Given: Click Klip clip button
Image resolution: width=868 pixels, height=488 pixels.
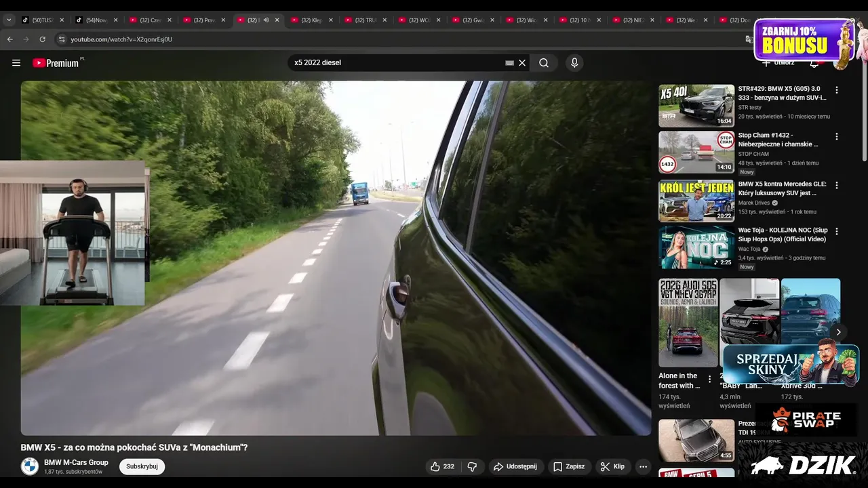Looking at the screenshot, I should [x=613, y=466].
